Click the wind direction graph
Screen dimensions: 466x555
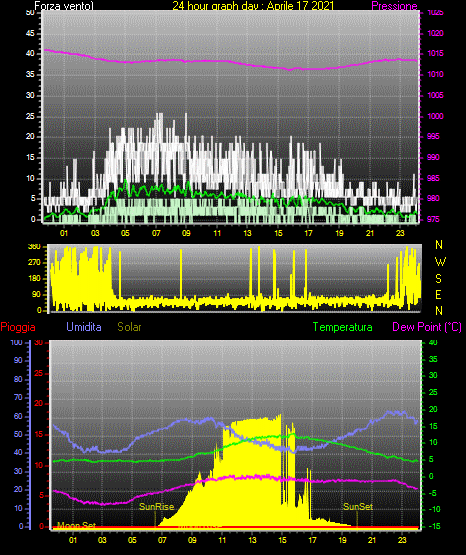point(235,278)
